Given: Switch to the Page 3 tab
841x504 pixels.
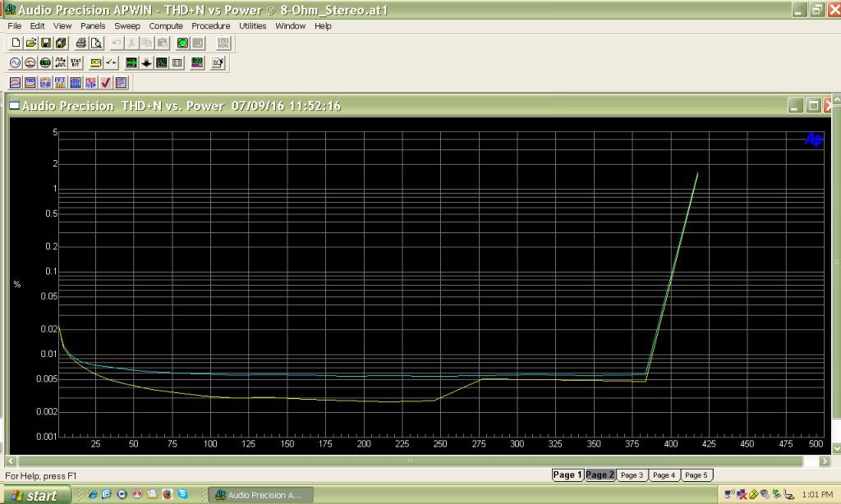Looking at the screenshot, I should (x=632, y=475).
